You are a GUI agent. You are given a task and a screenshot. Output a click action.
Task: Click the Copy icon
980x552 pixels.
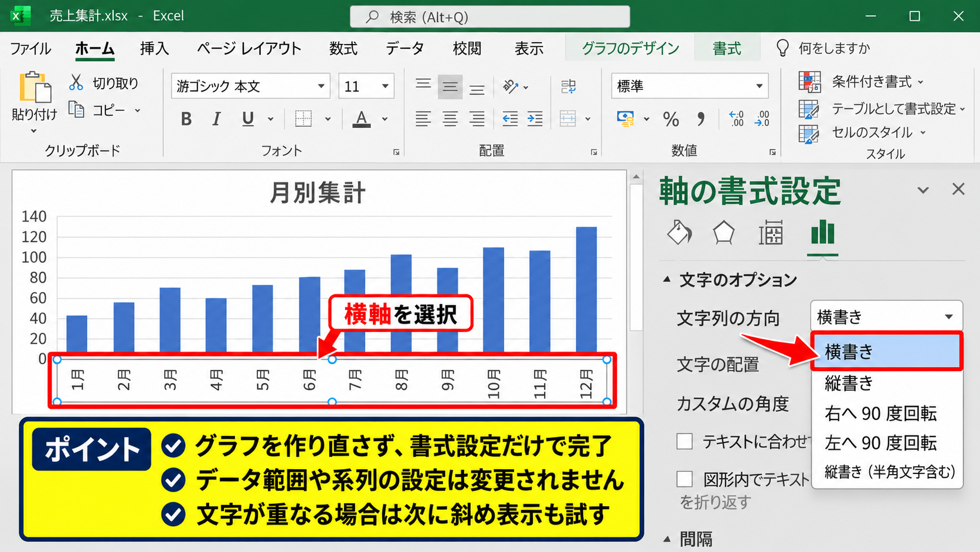(x=76, y=109)
